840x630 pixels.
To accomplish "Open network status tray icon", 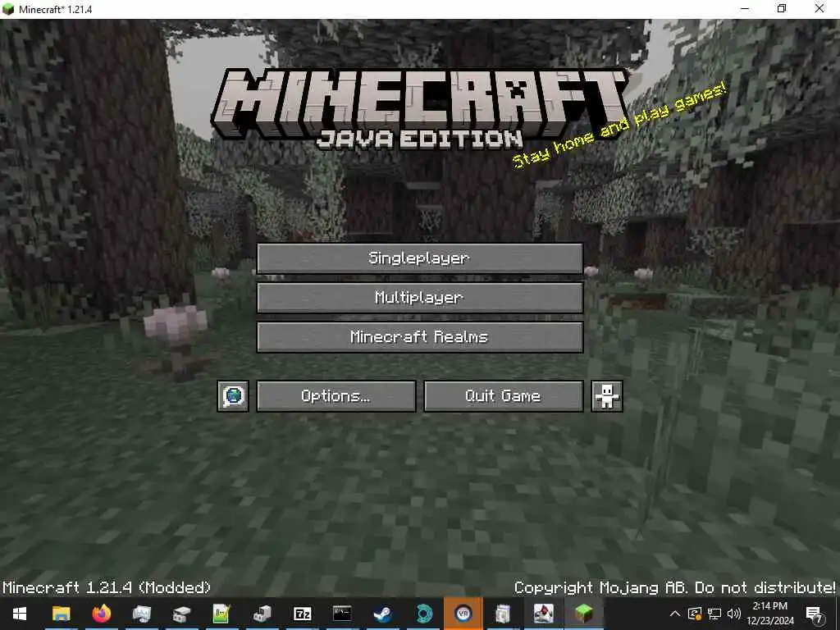I will coord(714,614).
